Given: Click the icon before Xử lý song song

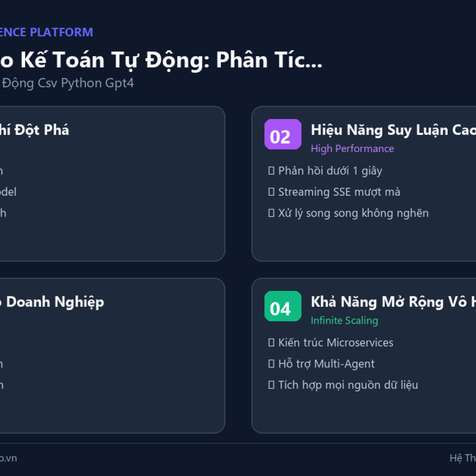Looking at the screenshot, I should point(271,213).
